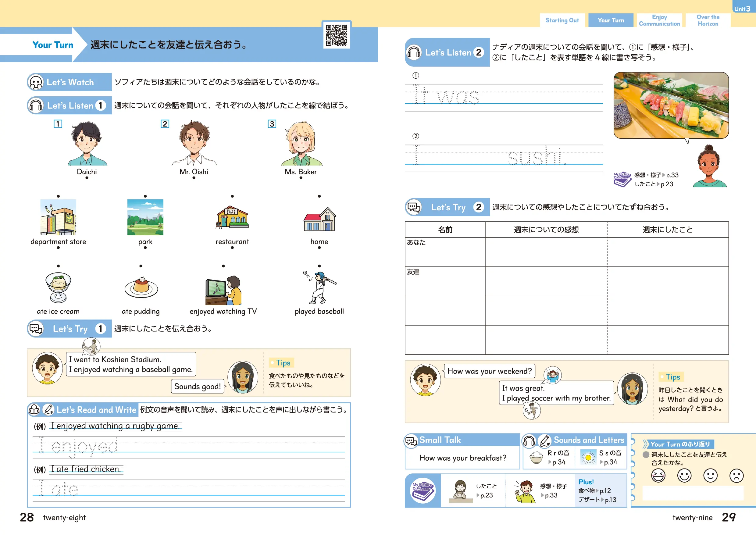Viewport: 756px width, 535px height.
Task: Click the dot below Daichi's name
Action: [87, 178]
